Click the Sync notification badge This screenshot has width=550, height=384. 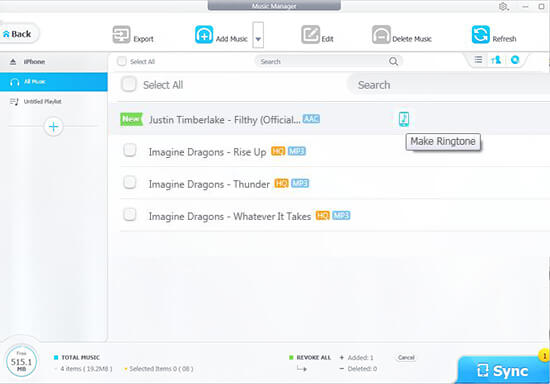point(544,356)
